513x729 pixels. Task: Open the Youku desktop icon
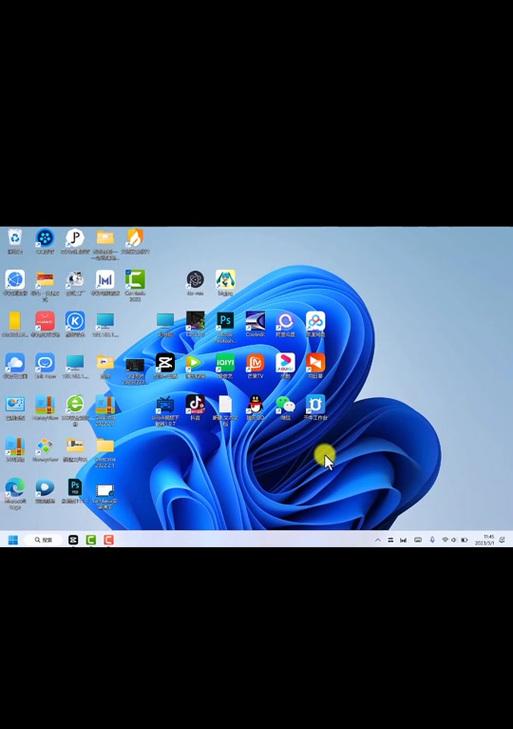285,363
